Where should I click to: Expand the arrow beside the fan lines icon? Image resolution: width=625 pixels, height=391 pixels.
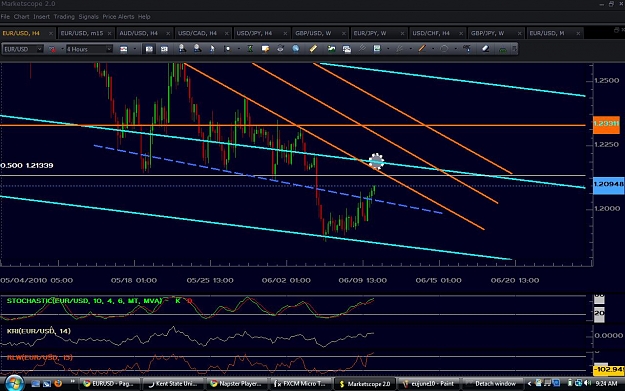[x=411, y=49]
